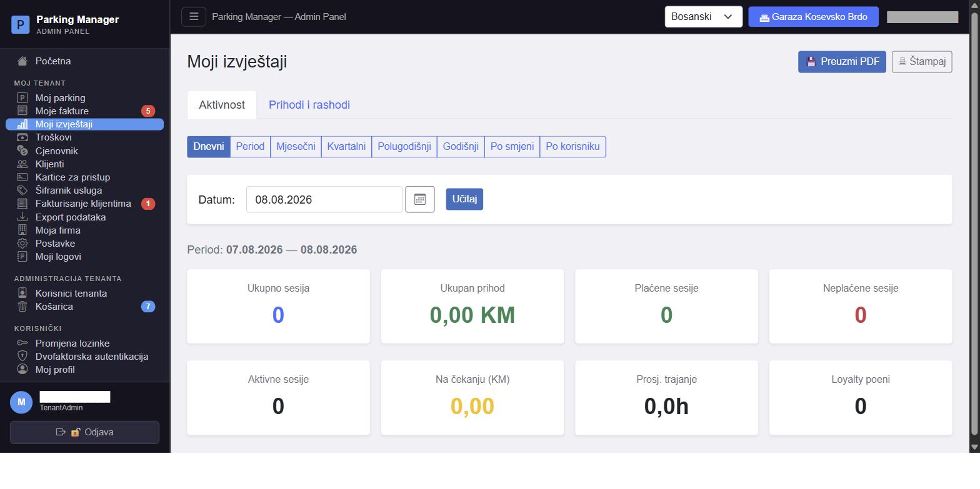
Task: Click the tag icon beside Šifrarnik usluga
Action: pos(22,190)
